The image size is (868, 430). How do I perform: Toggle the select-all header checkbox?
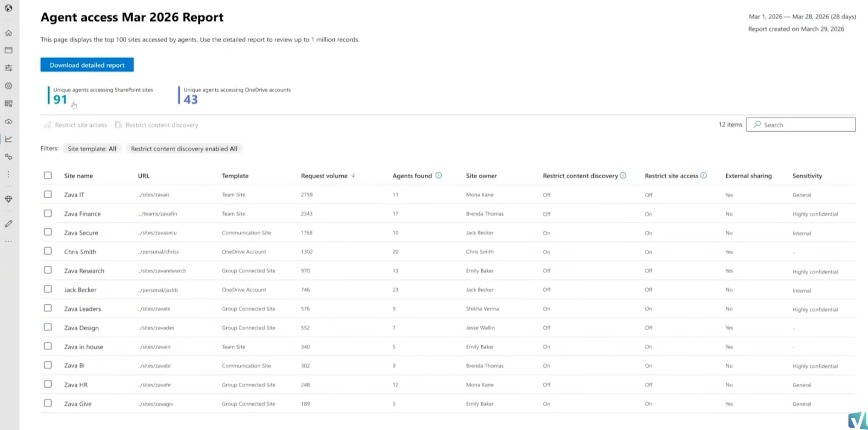click(x=48, y=175)
